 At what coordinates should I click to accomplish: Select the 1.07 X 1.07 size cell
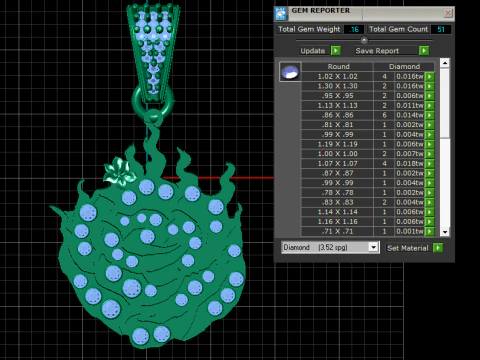pyautogui.click(x=337, y=163)
